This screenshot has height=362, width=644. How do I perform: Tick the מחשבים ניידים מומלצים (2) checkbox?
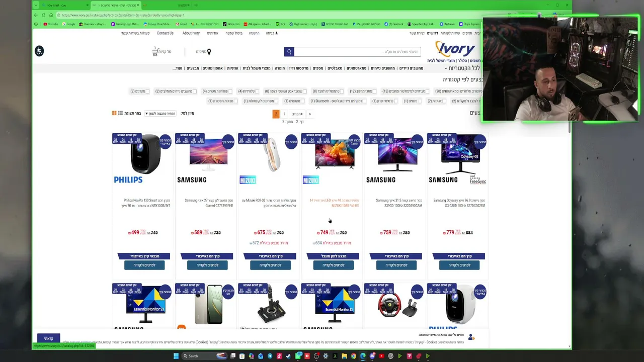pos(195,92)
